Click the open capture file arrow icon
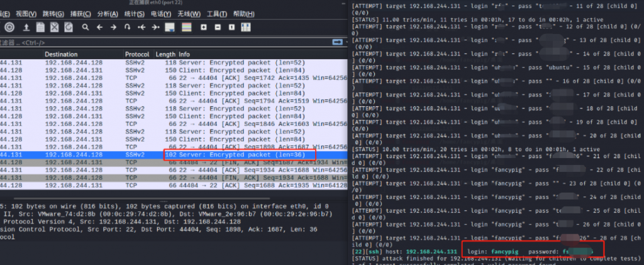 (26, 28)
